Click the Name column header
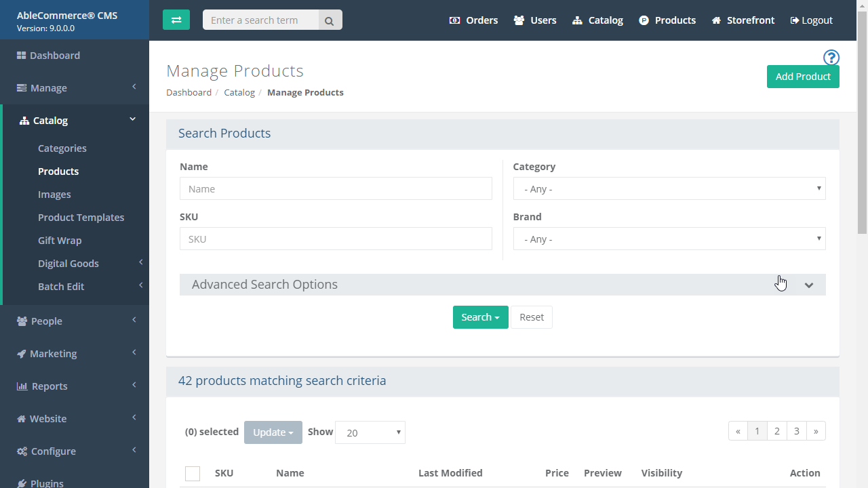Image resolution: width=868 pixels, height=488 pixels. pyautogui.click(x=290, y=473)
